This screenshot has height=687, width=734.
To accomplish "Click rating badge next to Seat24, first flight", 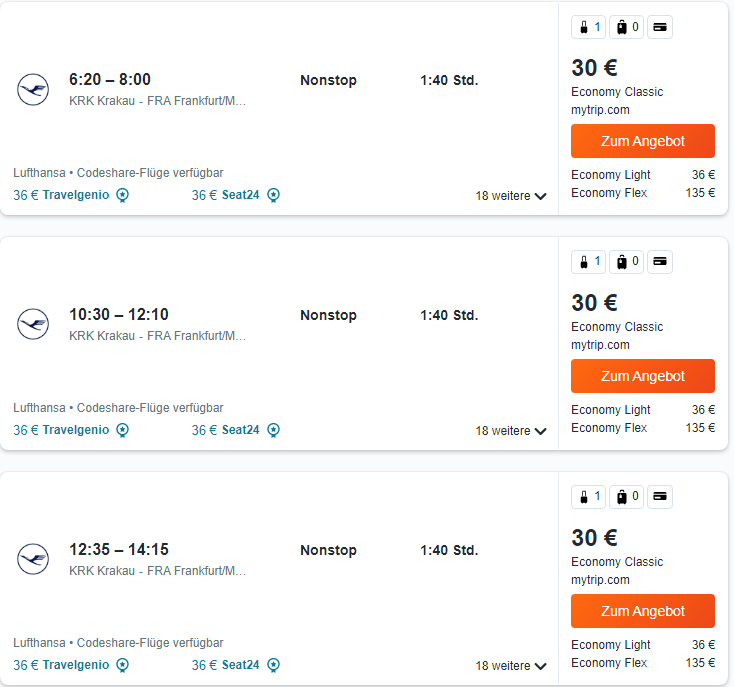I will pyautogui.click(x=273, y=195).
